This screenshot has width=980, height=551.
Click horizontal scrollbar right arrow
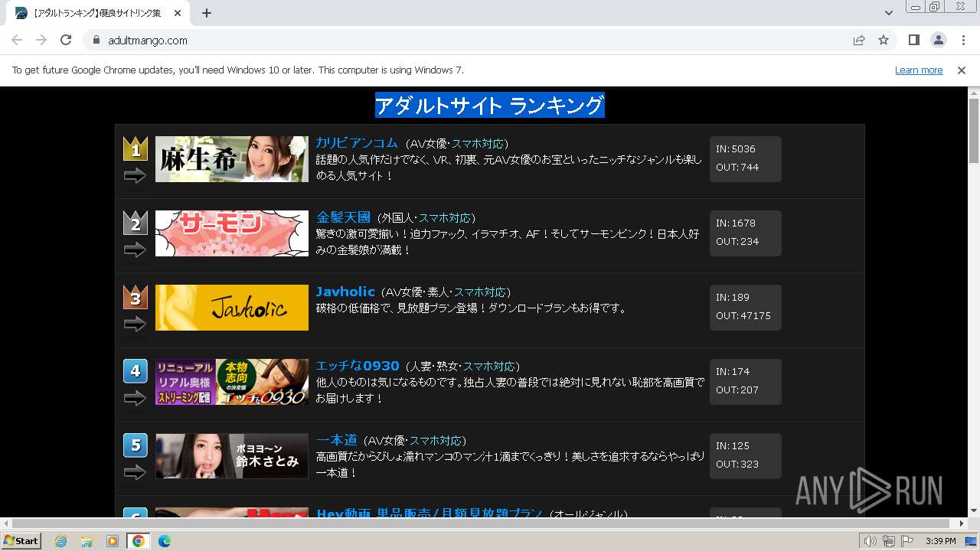coord(962,523)
